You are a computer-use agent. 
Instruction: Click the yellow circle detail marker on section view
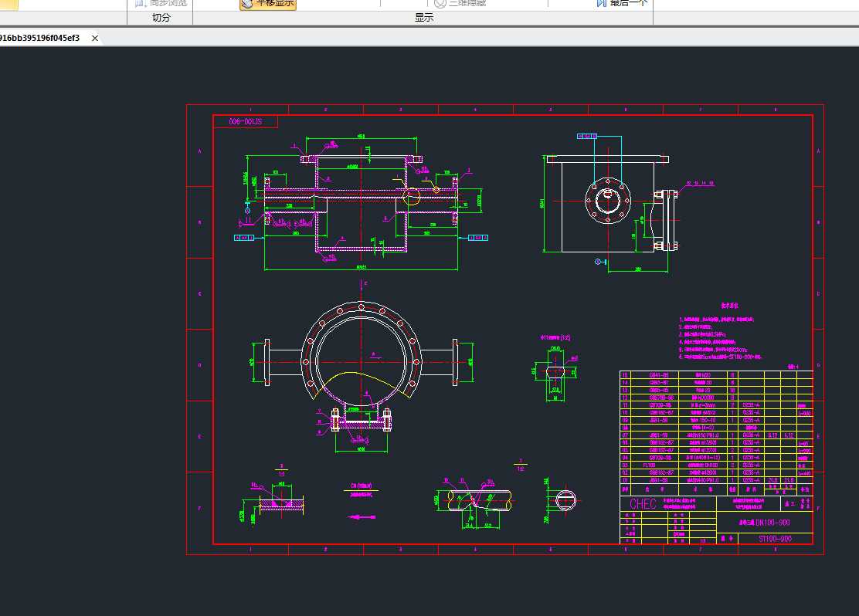(x=412, y=195)
